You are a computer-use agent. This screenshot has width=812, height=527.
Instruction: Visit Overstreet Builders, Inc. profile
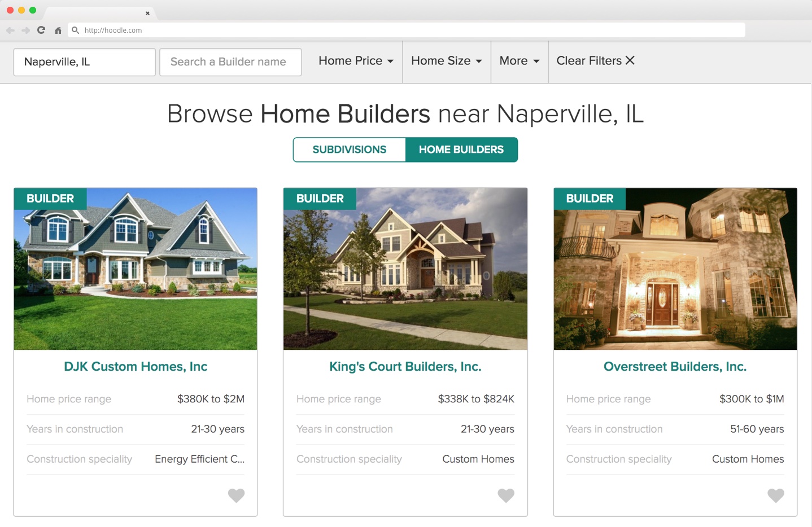tap(675, 367)
